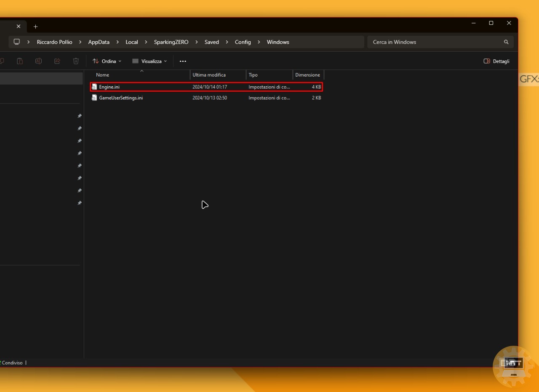Toggle the Dettagli pane button
Screen dimensions: 539x392
pyautogui.click(x=496, y=61)
